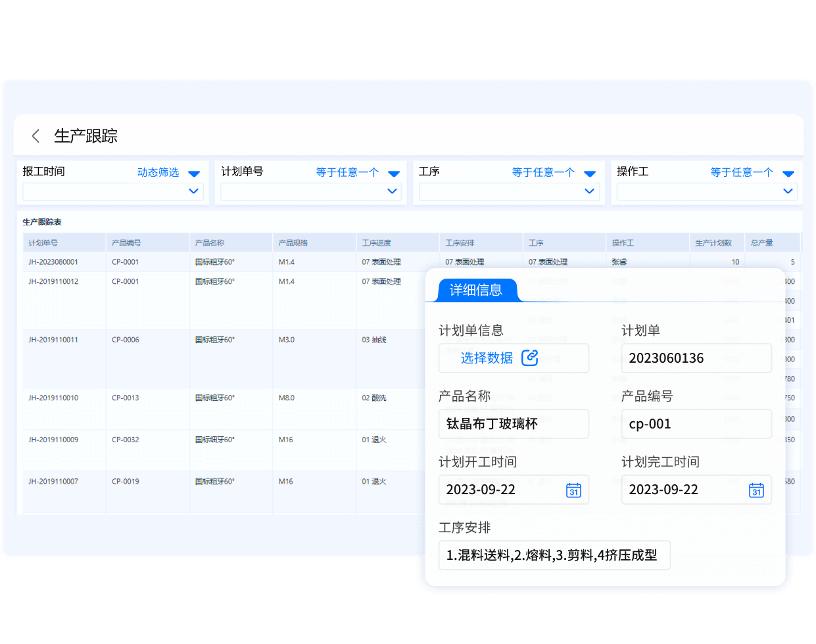The image size is (816, 644).
Task: Click progress cell 03 抽线
Action: [x=374, y=340]
